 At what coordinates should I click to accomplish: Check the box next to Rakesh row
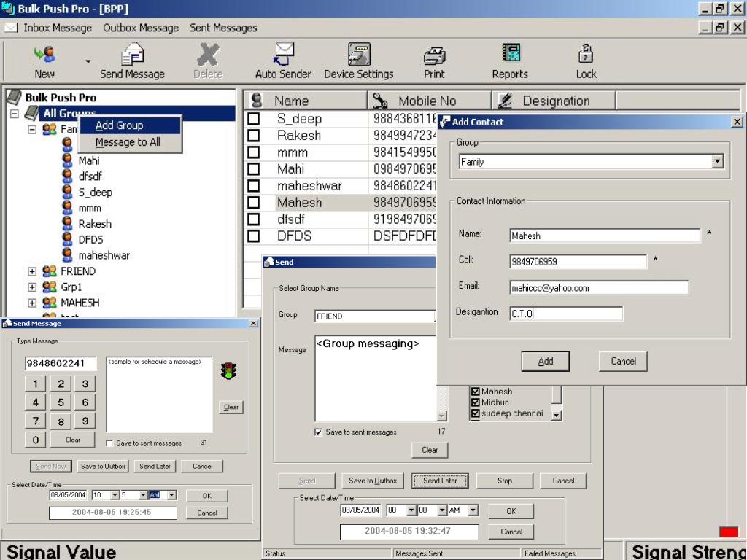tap(254, 136)
